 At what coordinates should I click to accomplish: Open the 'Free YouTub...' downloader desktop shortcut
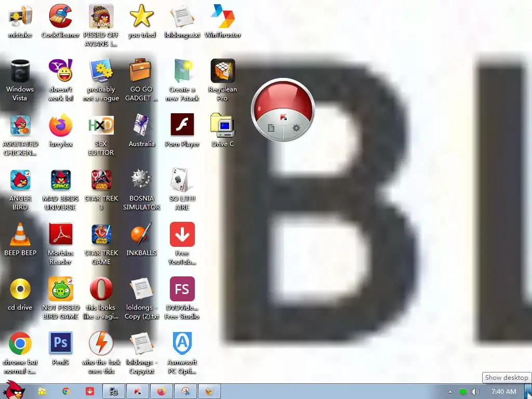pos(182,234)
